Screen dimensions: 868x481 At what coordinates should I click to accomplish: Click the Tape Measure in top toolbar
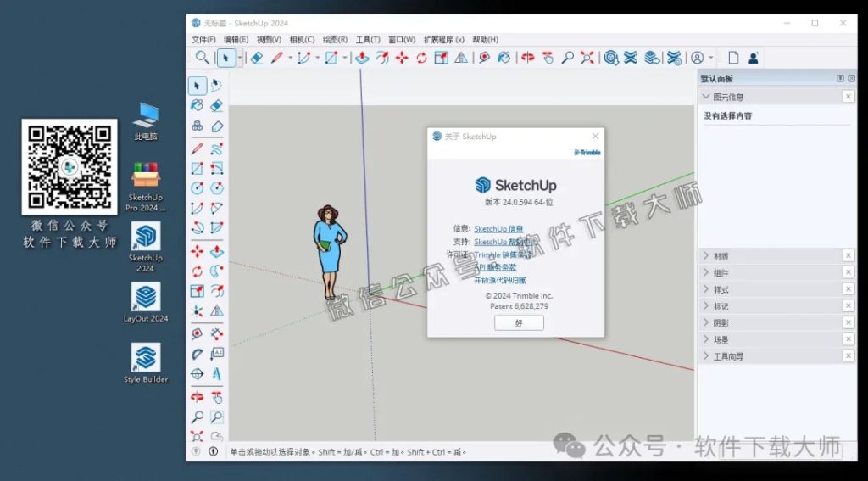[484, 58]
